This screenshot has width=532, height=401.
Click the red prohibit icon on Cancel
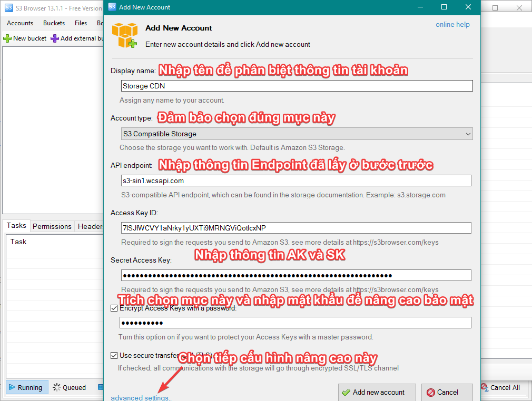(431, 393)
